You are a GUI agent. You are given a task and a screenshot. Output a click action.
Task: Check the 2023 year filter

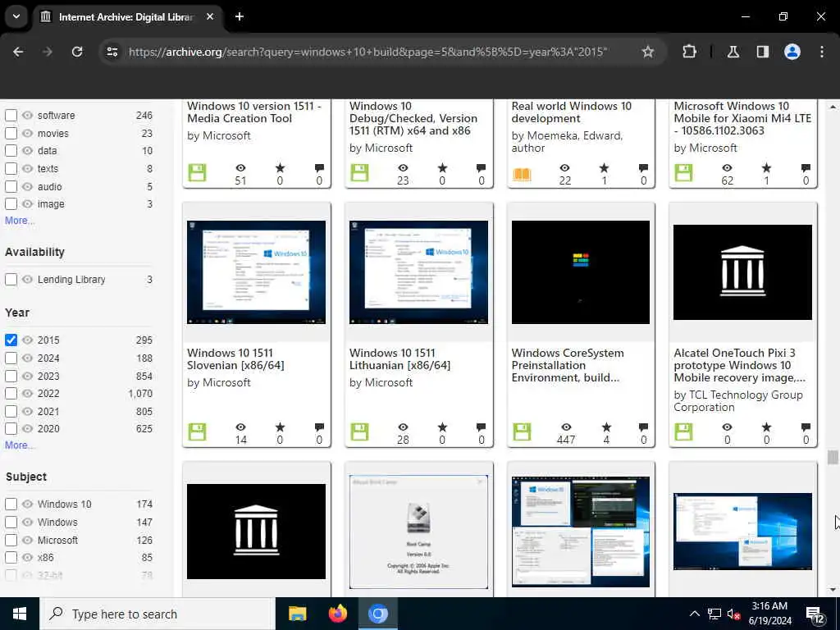[11, 376]
